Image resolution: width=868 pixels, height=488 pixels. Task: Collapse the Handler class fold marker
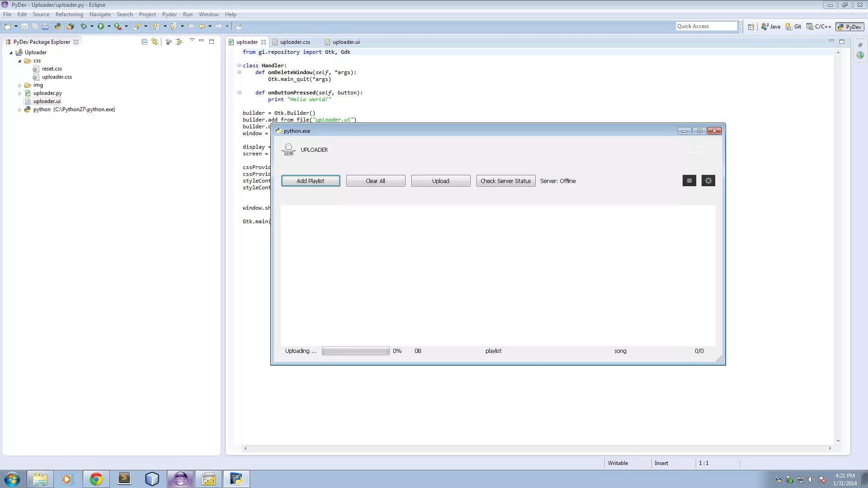point(239,66)
